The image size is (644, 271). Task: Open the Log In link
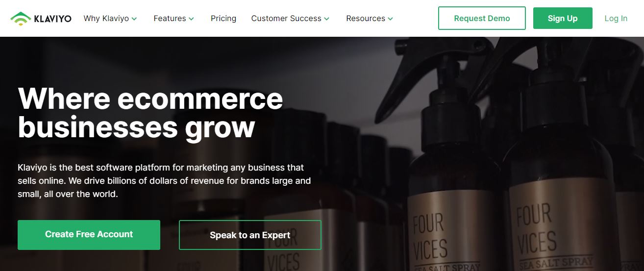point(616,19)
